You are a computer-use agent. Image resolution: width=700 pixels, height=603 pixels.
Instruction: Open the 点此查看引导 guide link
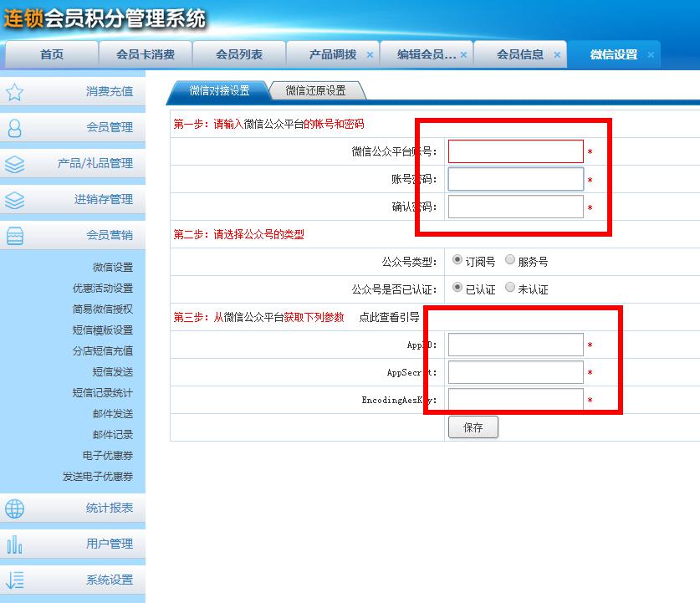pyautogui.click(x=389, y=317)
